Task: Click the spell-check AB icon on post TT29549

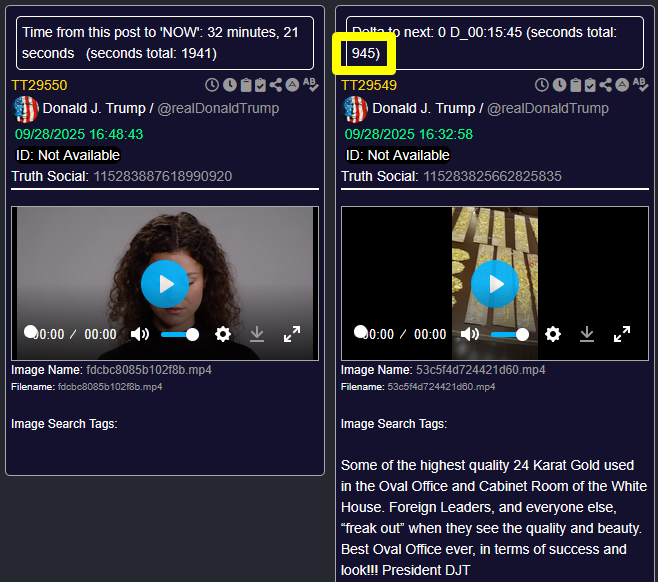Action: (640, 85)
